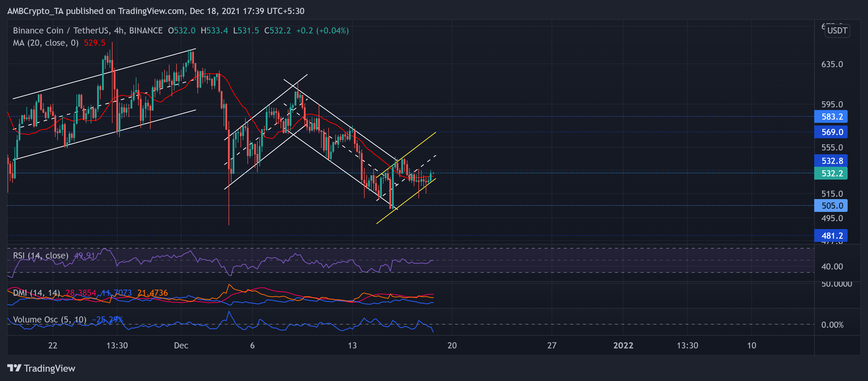Viewport: 868px width, 381px height.
Task: Select the 532.8 price level label
Action: point(830,161)
